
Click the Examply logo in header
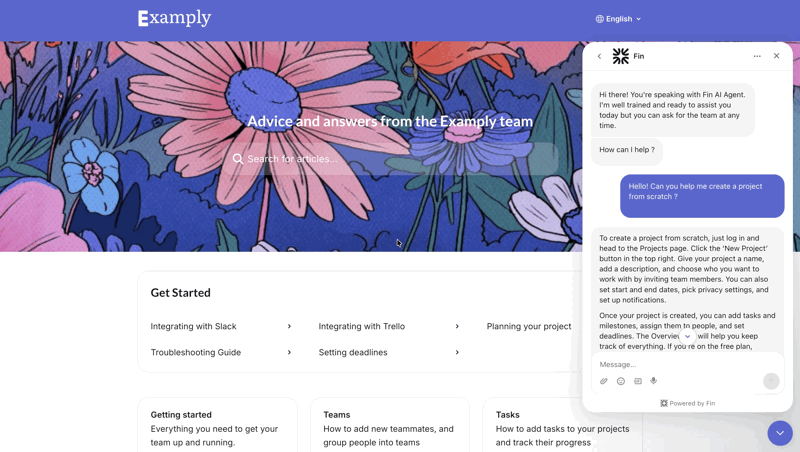tap(175, 18)
